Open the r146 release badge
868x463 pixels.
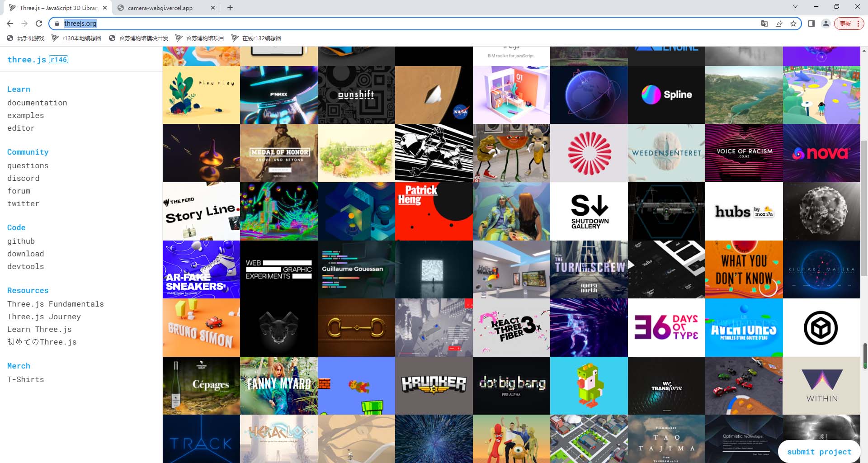59,60
